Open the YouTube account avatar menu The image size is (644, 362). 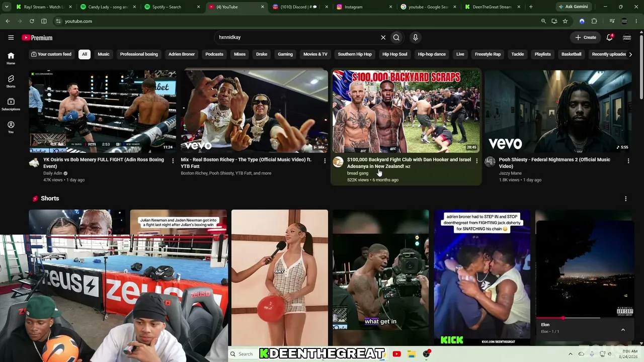point(627,38)
